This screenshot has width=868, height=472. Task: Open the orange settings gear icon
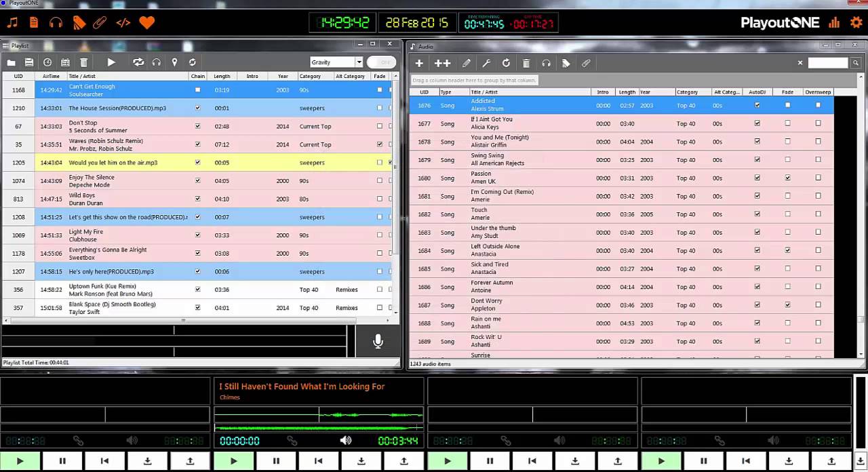pyautogui.click(x=856, y=22)
